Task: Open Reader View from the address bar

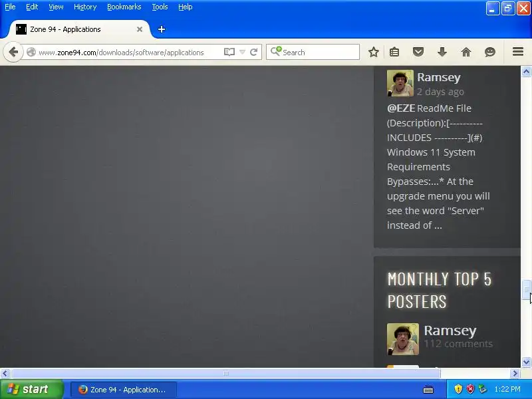Action: 229,53
